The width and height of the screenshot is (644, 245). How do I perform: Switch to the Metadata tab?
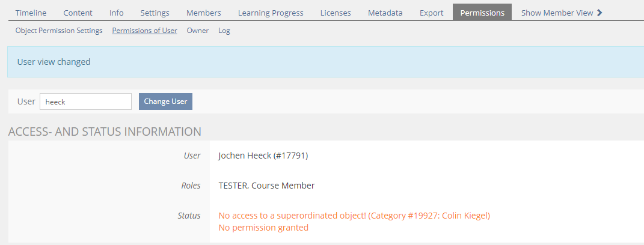click(x=385, y=13)
